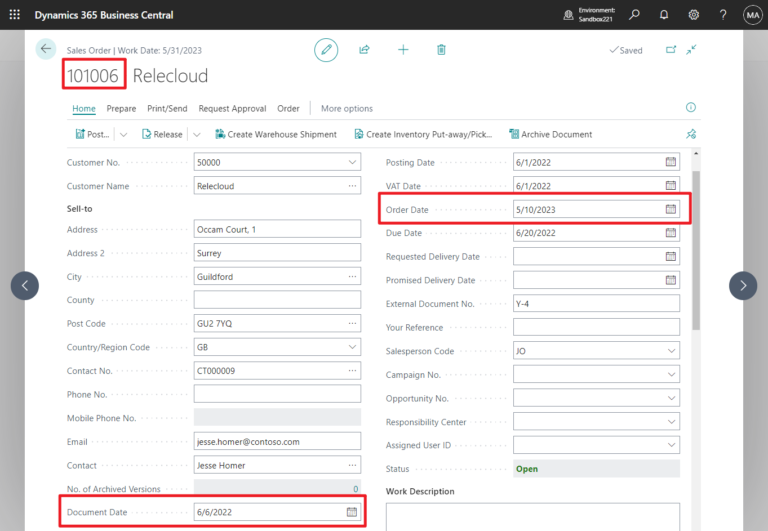This screenshot has height=531, width=768.
Task: Open Document Date calendar picker
Action: coord(352,512)
